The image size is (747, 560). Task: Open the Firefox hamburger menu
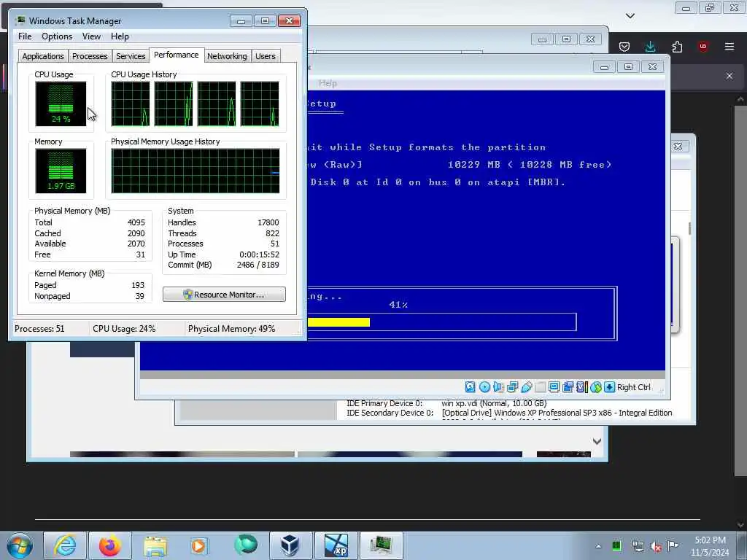point(729,46)
